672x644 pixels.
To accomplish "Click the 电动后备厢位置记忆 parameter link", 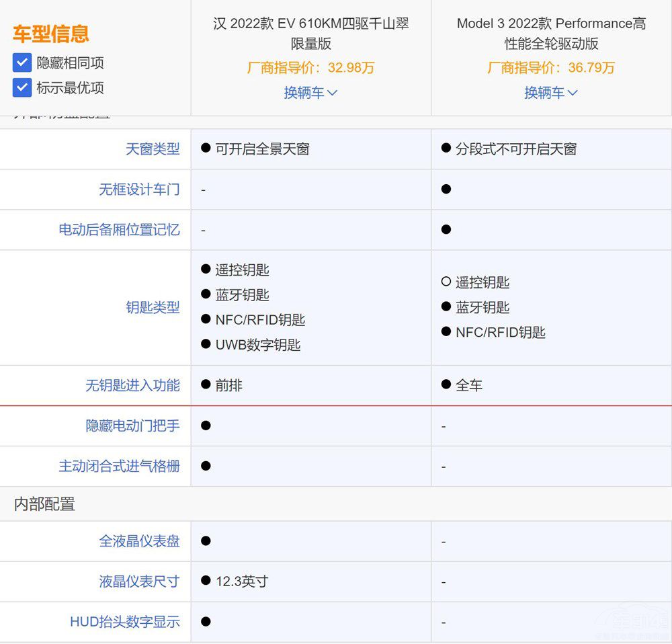I will click(x=119, y=230).
